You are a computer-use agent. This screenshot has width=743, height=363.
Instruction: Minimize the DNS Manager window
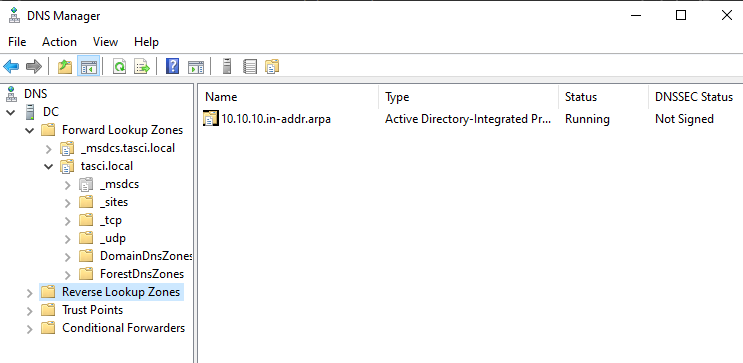(636, 16)
